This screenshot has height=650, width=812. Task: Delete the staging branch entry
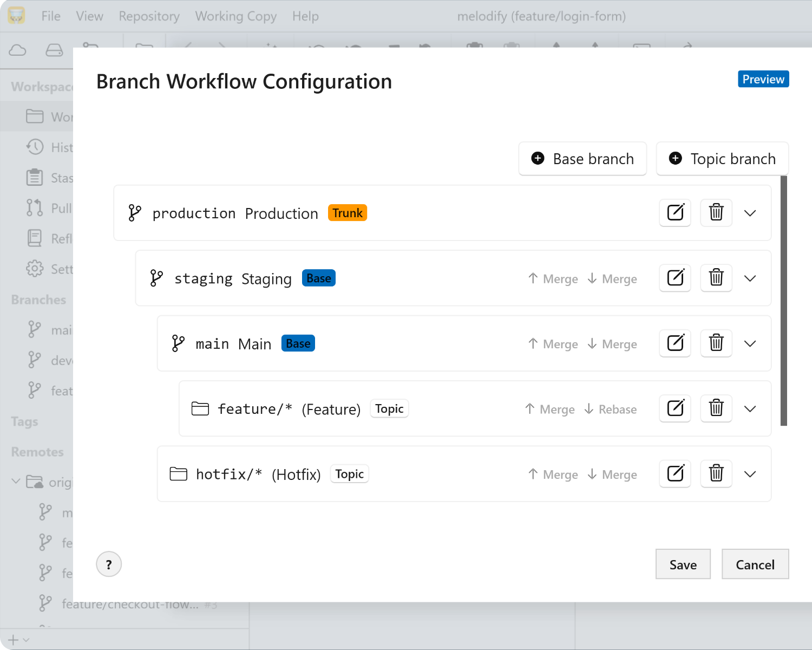click(x=716, y=278)
